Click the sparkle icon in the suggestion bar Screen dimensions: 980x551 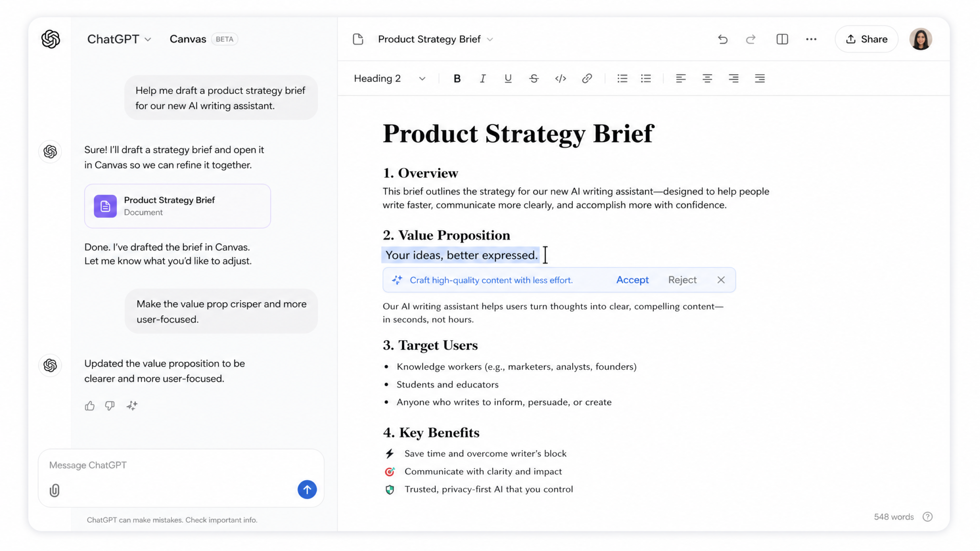click(397, 280)
